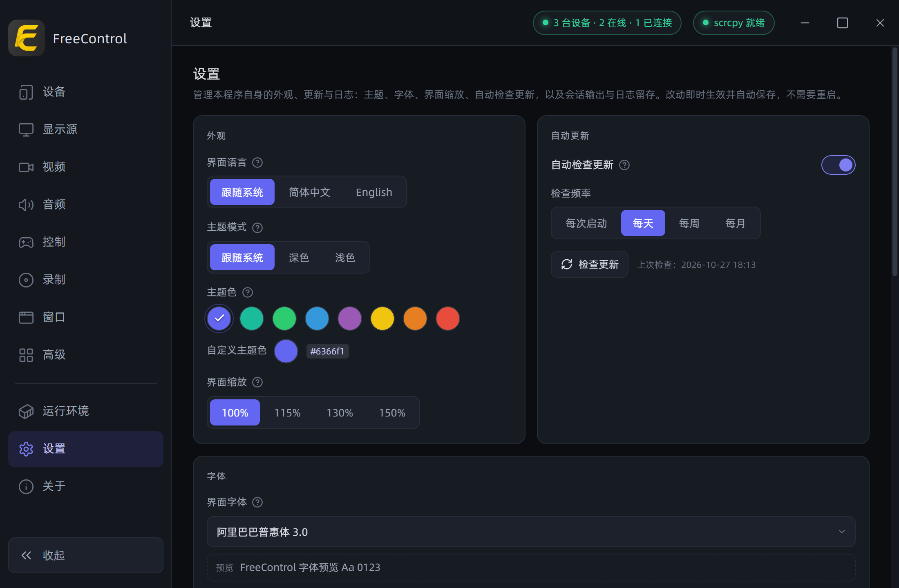899x588 pixels.
Task: Set interface language to 简体中文
Action: tap(309, 192)
